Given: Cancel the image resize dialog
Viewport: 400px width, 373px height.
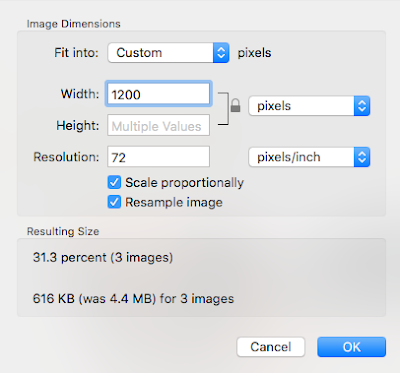Looking at the screenshot, I should [271, 347].
